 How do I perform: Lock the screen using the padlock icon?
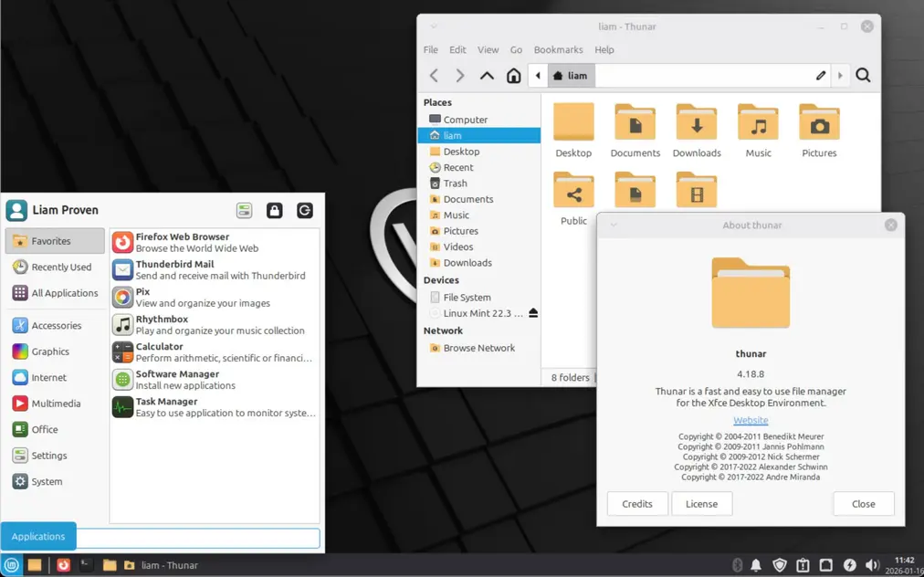[274, 210]
